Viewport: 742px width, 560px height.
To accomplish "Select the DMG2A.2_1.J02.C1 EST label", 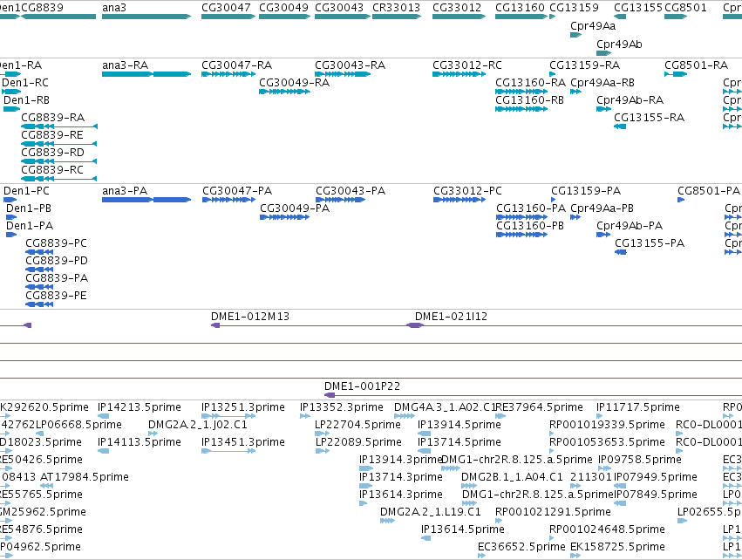I will [198, 425].
